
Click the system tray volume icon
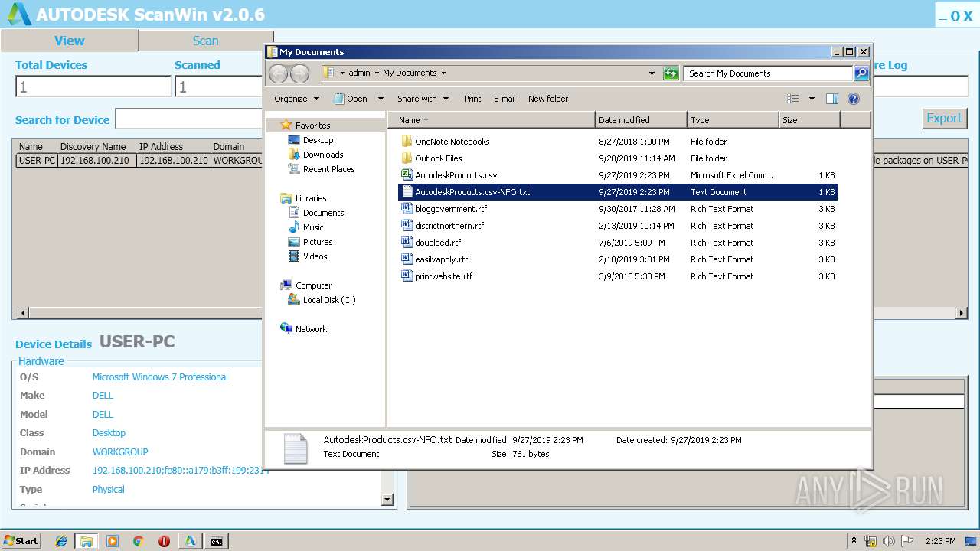pos(890,541)
